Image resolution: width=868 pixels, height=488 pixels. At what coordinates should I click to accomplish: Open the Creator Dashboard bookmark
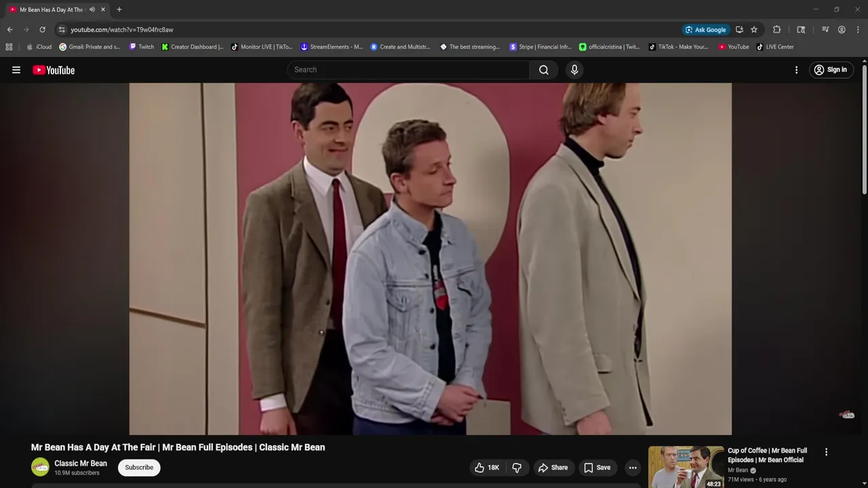(x=193, y=47)
